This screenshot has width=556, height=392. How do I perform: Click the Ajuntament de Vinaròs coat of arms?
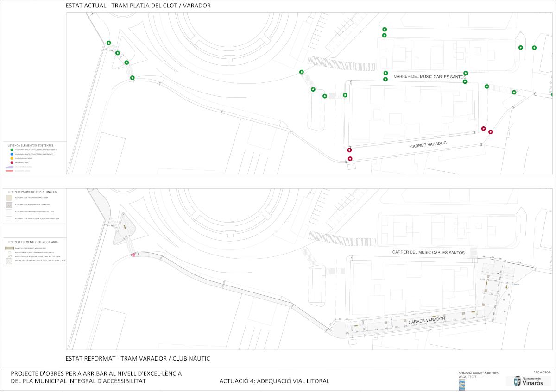(517, 381)
